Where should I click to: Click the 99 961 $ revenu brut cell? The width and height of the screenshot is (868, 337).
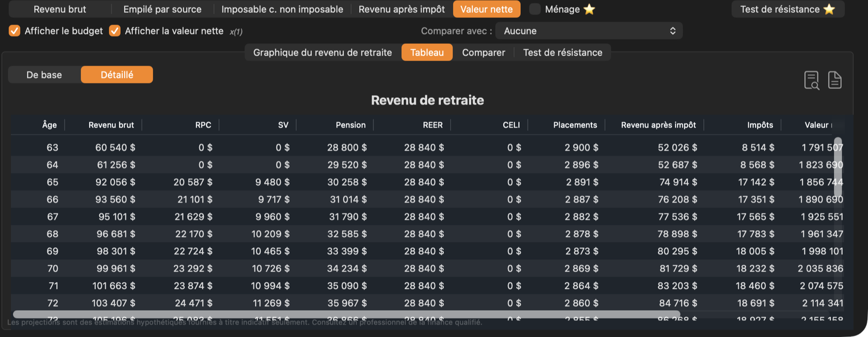pyautogui.click(x=116, y=268)
